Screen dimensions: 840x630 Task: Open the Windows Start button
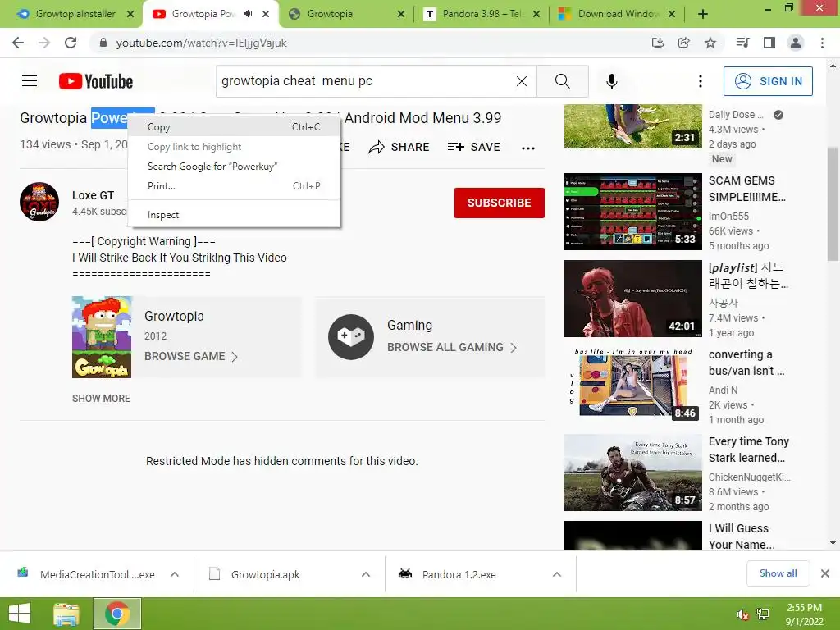[x=20, y=614]
